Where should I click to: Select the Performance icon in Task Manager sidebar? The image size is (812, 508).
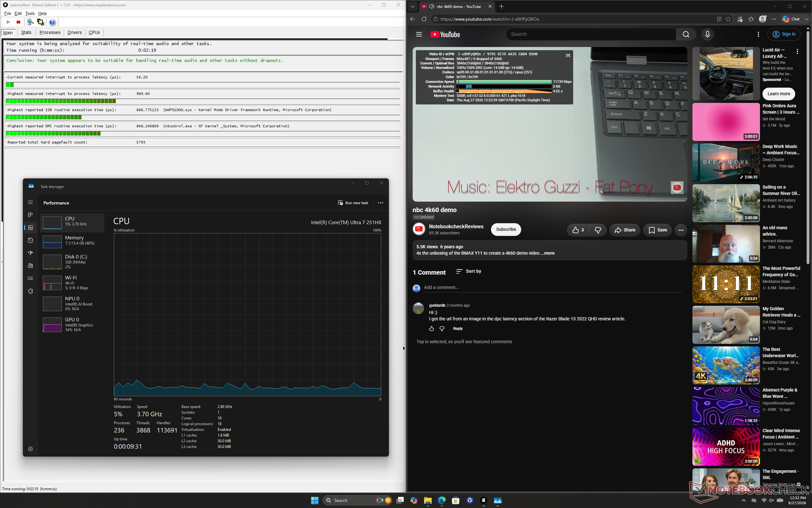[30, 227]
